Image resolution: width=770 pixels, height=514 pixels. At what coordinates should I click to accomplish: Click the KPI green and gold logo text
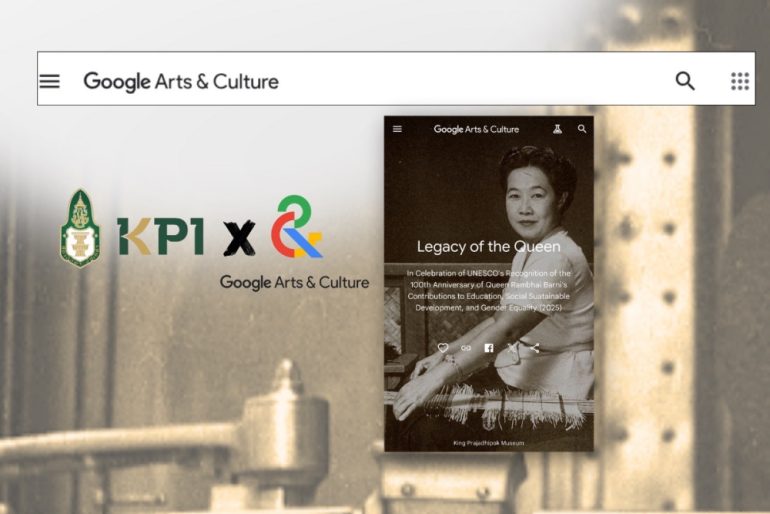click(160, 236)
